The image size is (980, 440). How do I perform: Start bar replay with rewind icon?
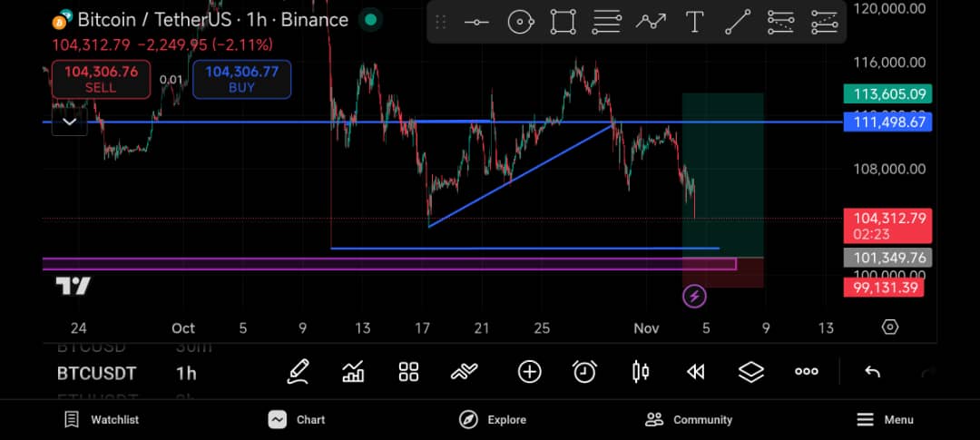pyautogui.click(x=696, y=372)
